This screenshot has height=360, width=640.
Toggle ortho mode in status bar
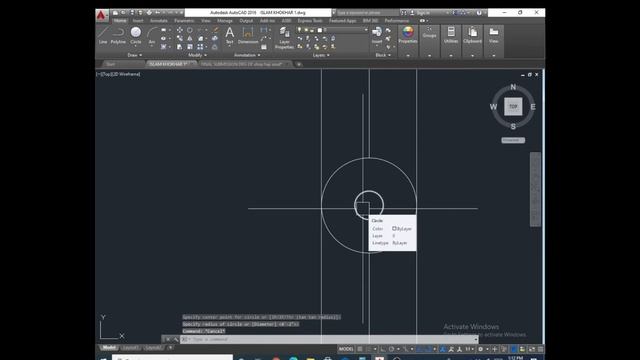(x=382, y=349)
